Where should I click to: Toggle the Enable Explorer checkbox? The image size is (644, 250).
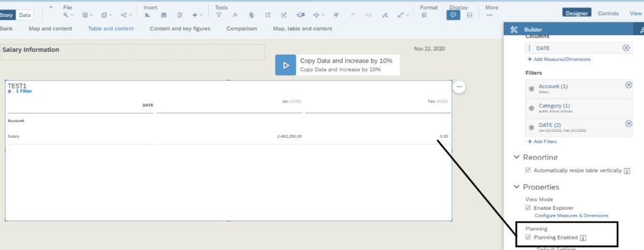click(x=528, y=208)
